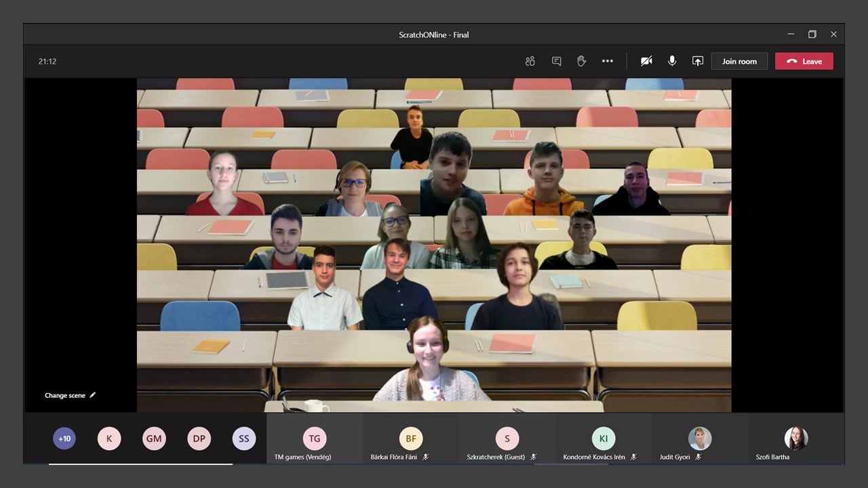
Task: Change scene for together mode
Action: coord(71,395)
